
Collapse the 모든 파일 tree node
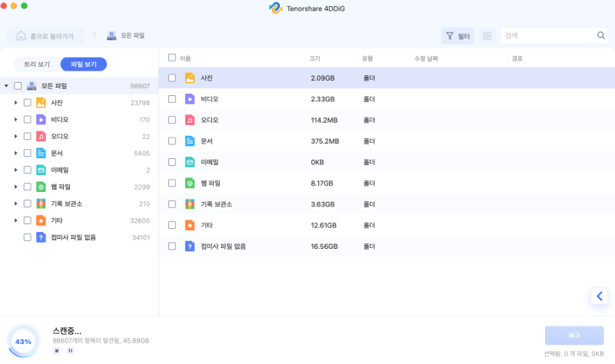click(6, 86)
